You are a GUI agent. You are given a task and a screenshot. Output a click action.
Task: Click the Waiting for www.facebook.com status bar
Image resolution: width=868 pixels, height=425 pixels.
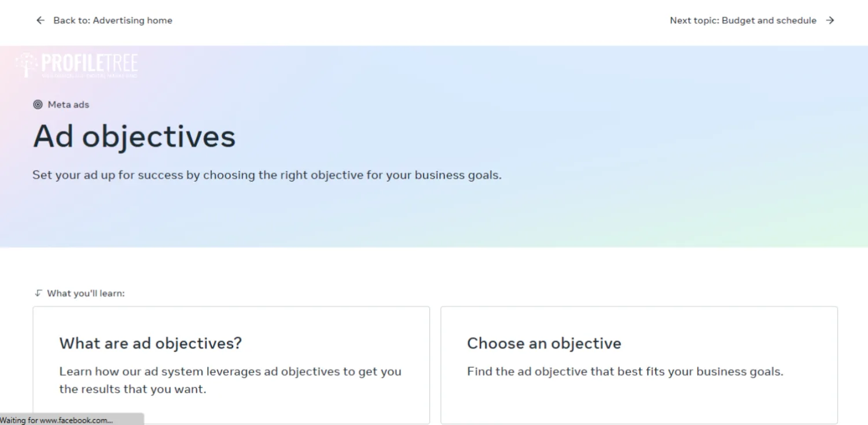tap(72, 420)
